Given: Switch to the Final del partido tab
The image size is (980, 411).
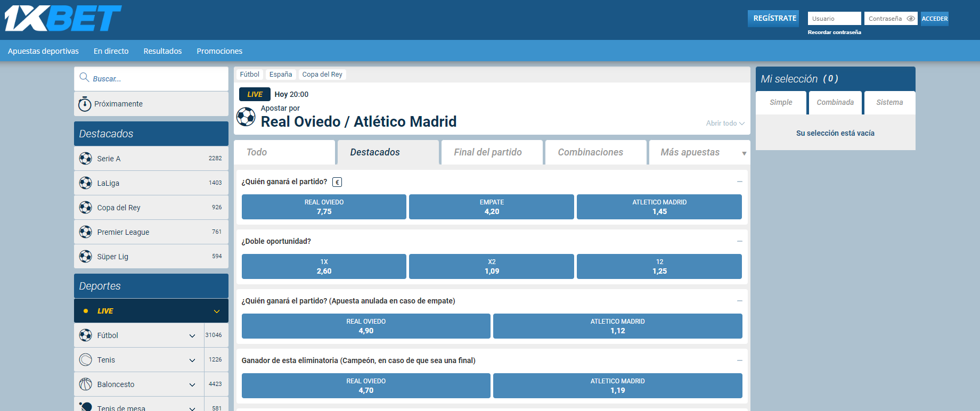Looking at the screenshot, I should (x=492, y=152).
